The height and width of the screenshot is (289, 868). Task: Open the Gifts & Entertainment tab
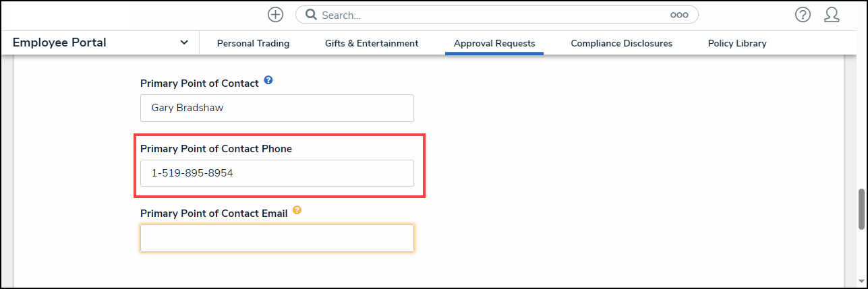(372, 43)
